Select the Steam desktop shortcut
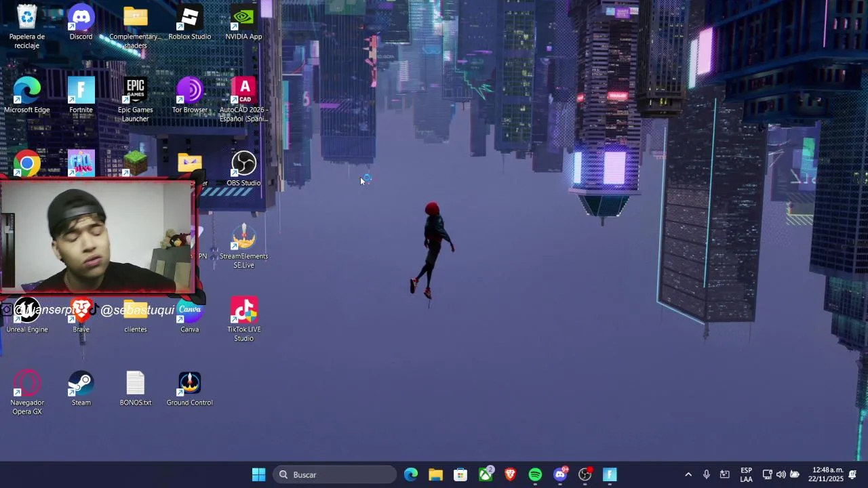868x488 pixels. (x=81, y=388)
